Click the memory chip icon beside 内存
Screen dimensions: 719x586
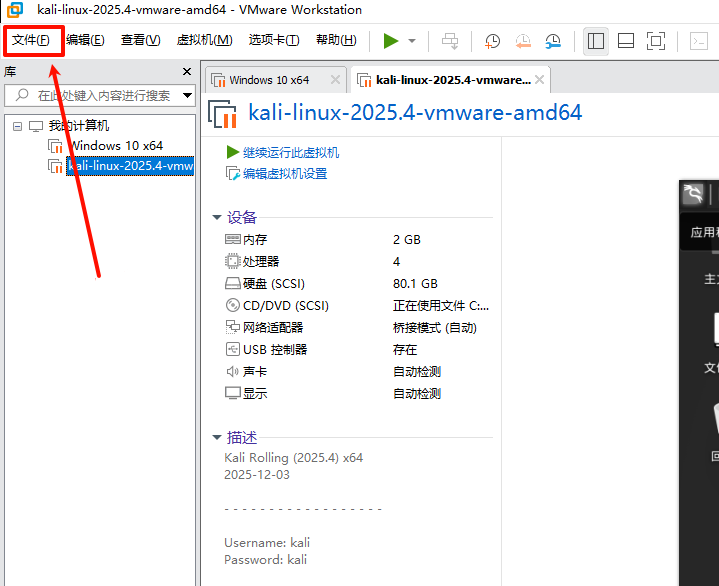[232, 239]
